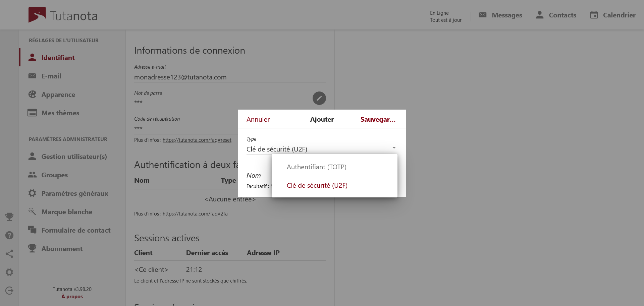
Task: Click the Nom input field in dialog
Action: click(258, 176)
